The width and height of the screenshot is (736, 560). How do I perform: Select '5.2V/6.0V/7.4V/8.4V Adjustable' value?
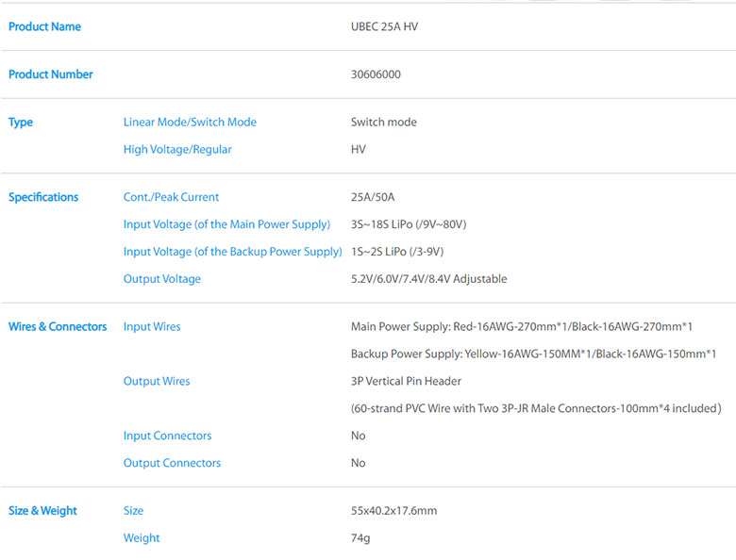(x=429, y=279)
